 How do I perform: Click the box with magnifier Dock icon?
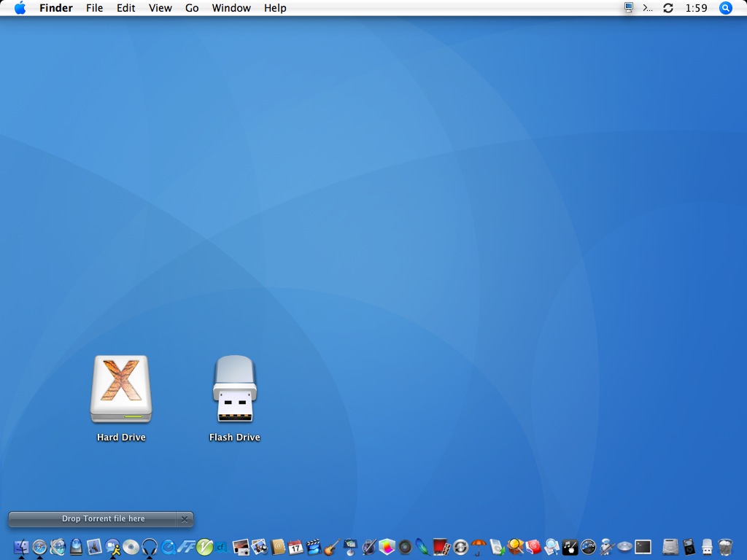516,547
